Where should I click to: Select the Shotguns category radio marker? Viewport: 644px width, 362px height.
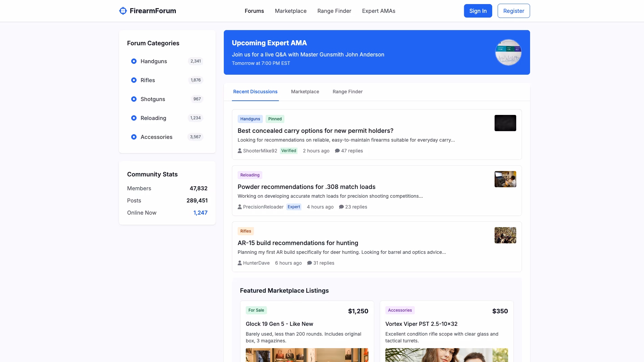(134, 99)
